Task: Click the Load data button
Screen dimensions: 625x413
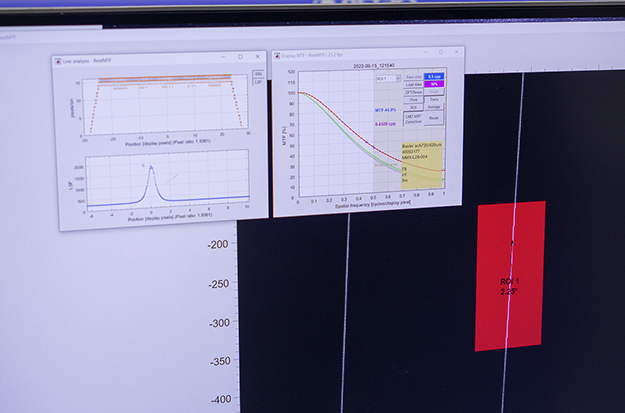Action: click(412, 84)
